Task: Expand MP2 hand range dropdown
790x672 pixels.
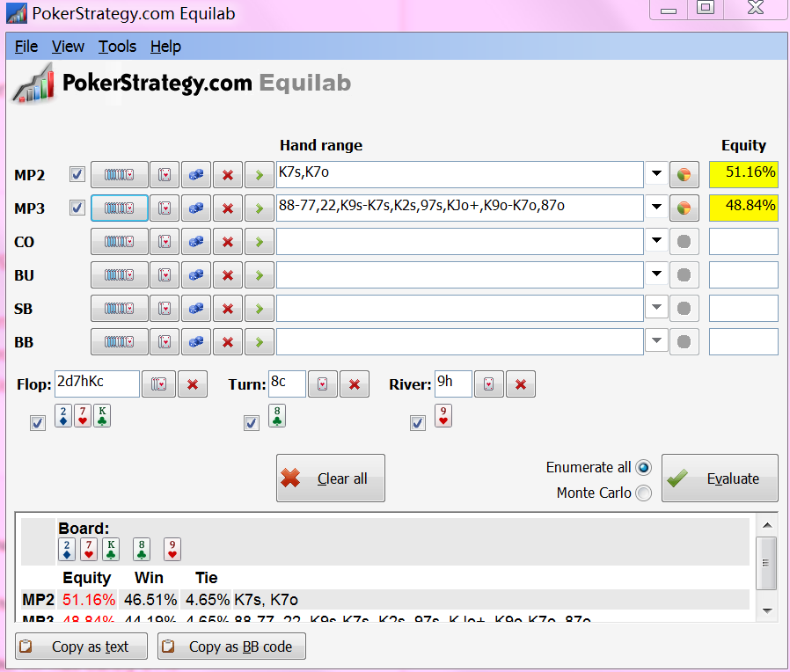Action: pyautogui.click(x=656, y=173)
